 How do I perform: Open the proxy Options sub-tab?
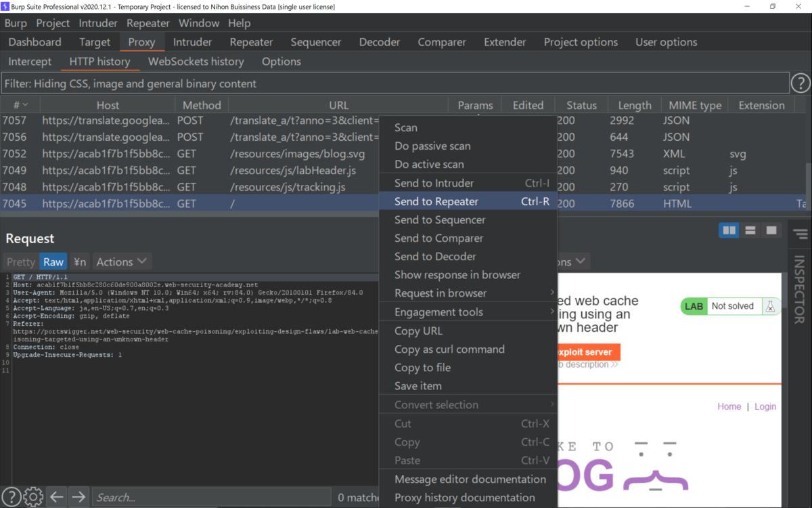281,62
